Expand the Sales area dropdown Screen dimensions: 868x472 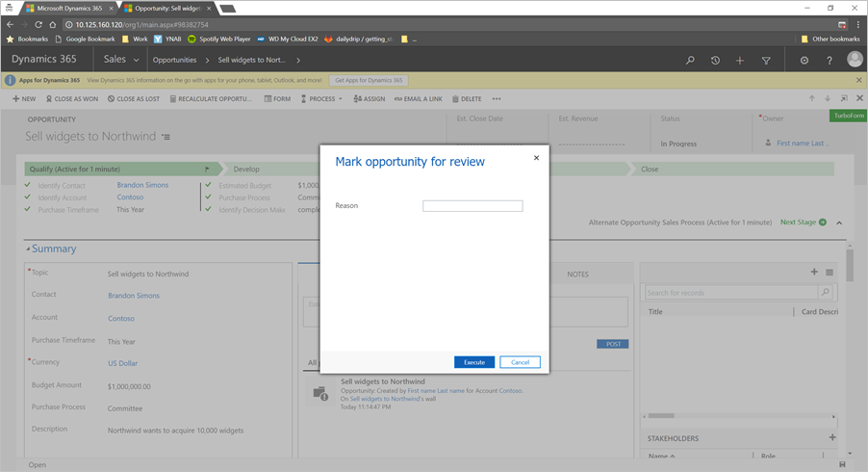[x=137, y=60]
